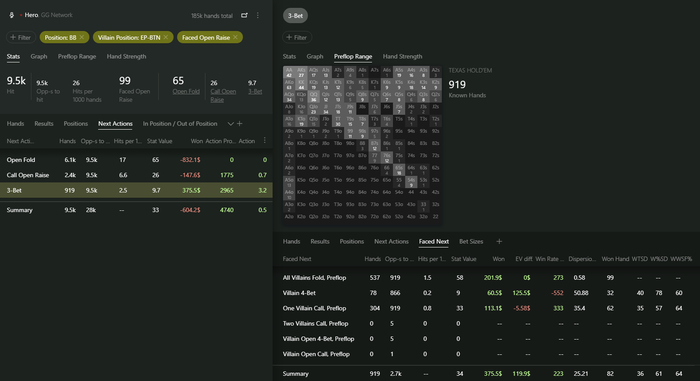Sort by the Won column in Next Actions table
This screenshot has height=381, width=700.
(197, 141)
